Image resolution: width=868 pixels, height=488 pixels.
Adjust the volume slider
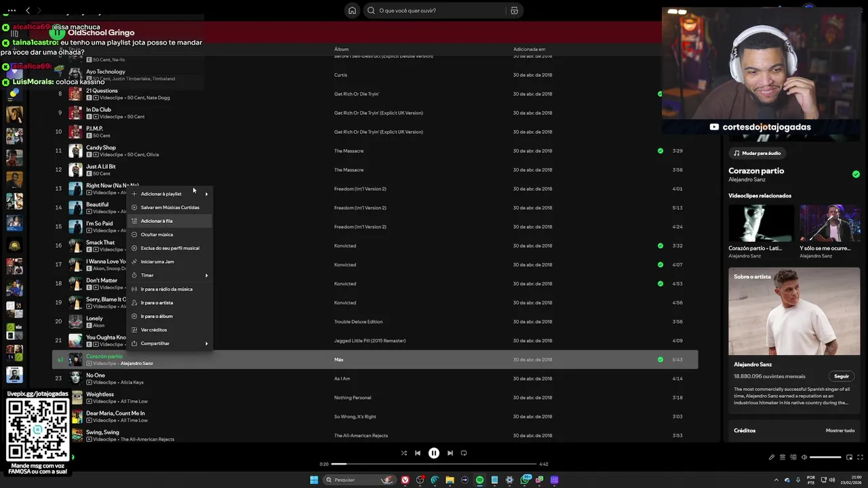tap(825, 457)
